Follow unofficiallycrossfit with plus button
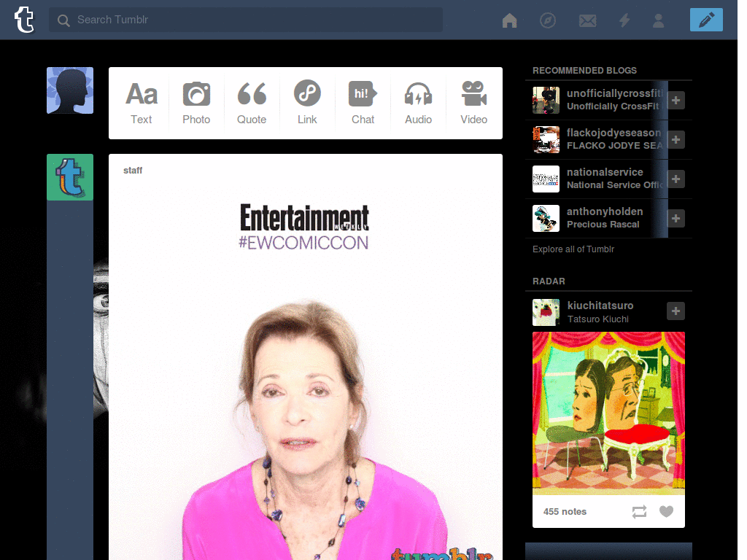Viewport: 747px width, 560px height. [676, 100]
